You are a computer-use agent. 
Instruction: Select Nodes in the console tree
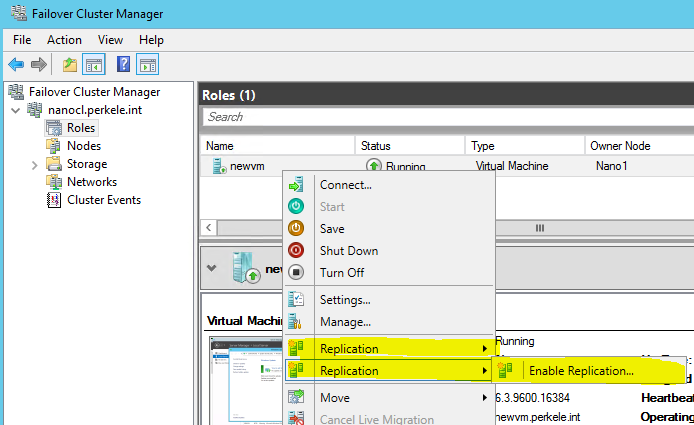pos(84,146)
